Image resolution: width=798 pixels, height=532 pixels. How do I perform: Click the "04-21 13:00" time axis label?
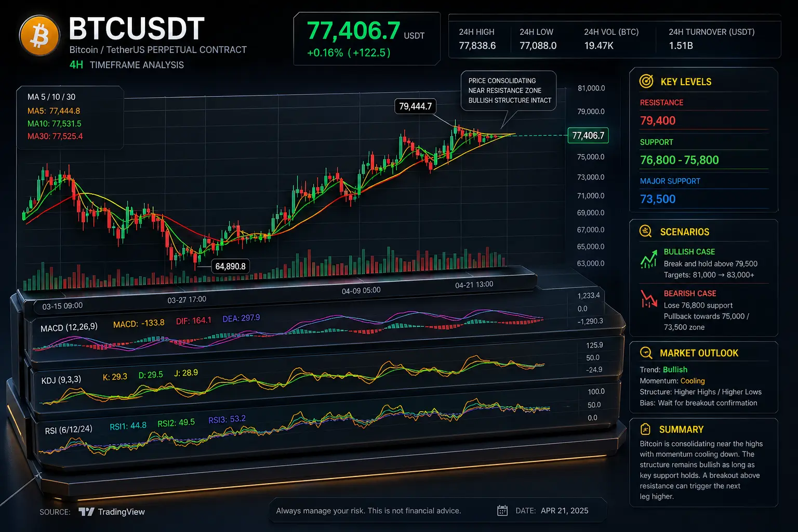pos(474,285)
